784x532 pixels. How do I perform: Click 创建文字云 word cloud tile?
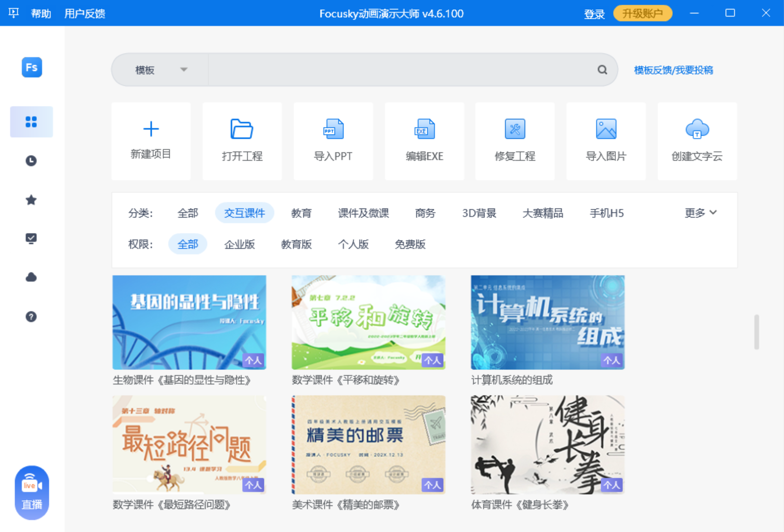pos(697,141)
